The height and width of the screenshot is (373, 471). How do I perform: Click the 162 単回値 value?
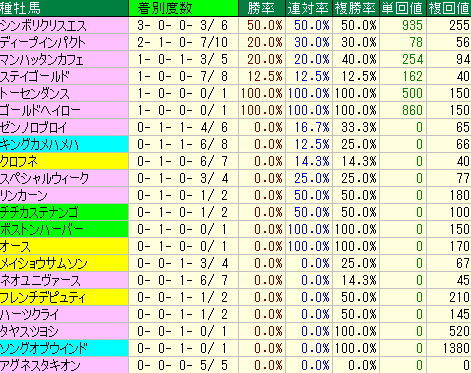pyautogui.click(x=412, y=76)
